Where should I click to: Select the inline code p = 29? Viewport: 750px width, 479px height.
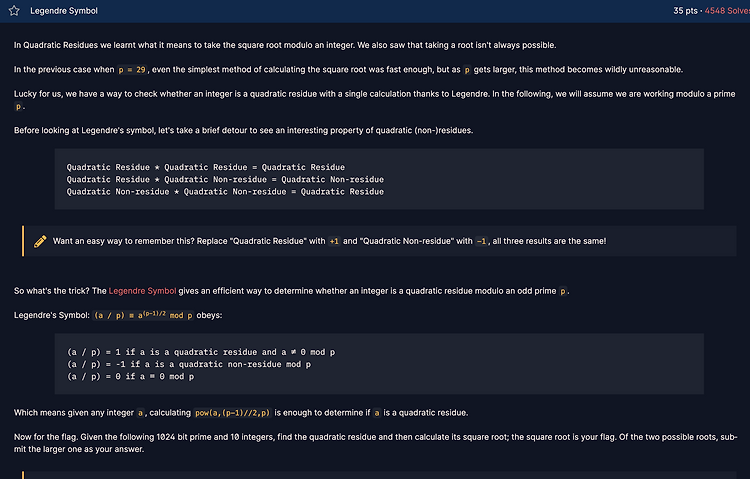tap(132, 70)
